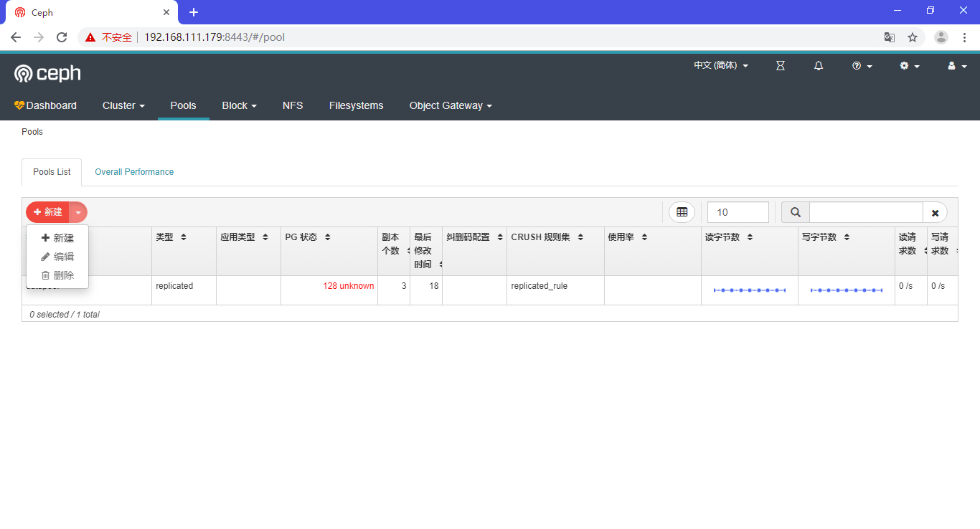Image resolution: width=980 pixels, height=529 pixels.
Task: Expand the Object Gateway menu
Action: coord(451,105)
